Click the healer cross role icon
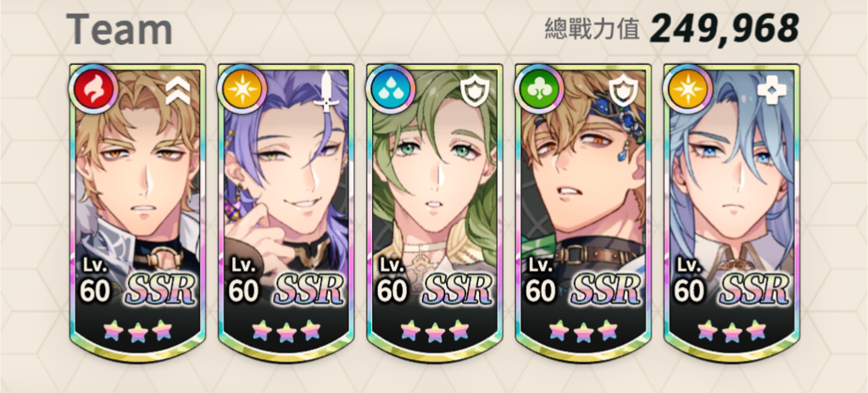The height and width of the screenshot is (393, 868). (771, 91)
